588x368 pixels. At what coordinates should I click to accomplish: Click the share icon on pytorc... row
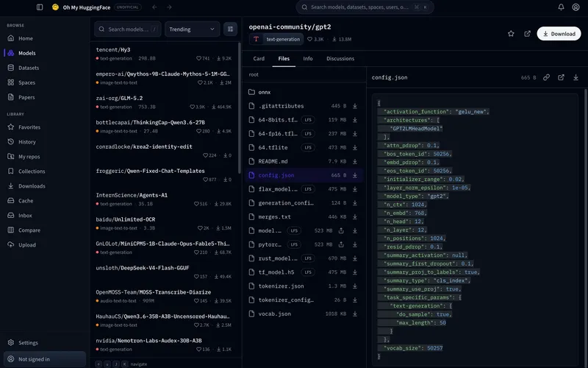pos(341,244)
